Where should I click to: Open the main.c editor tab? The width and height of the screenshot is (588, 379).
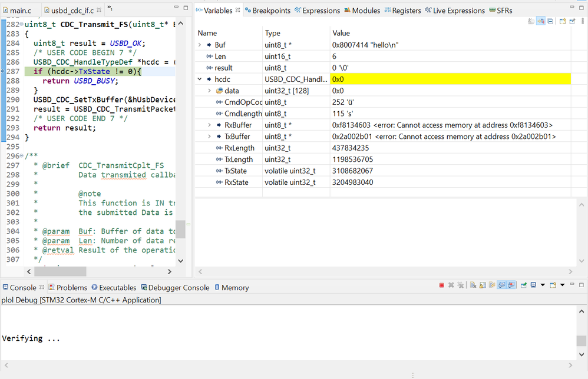click(x=19, y=11)
